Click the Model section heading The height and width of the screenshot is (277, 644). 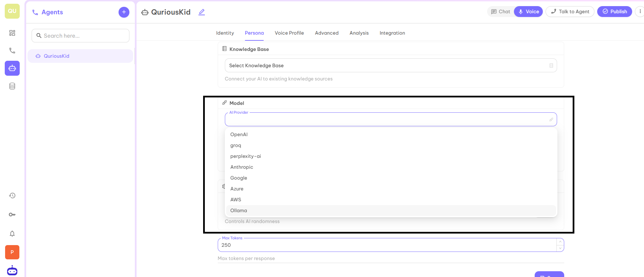pos(237,103)
